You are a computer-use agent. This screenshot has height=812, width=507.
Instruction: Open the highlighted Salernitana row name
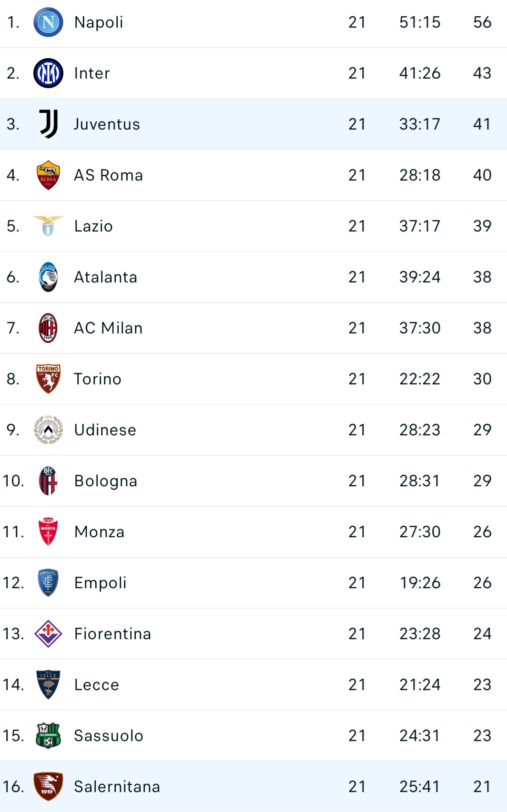click(x=117, y=786)
